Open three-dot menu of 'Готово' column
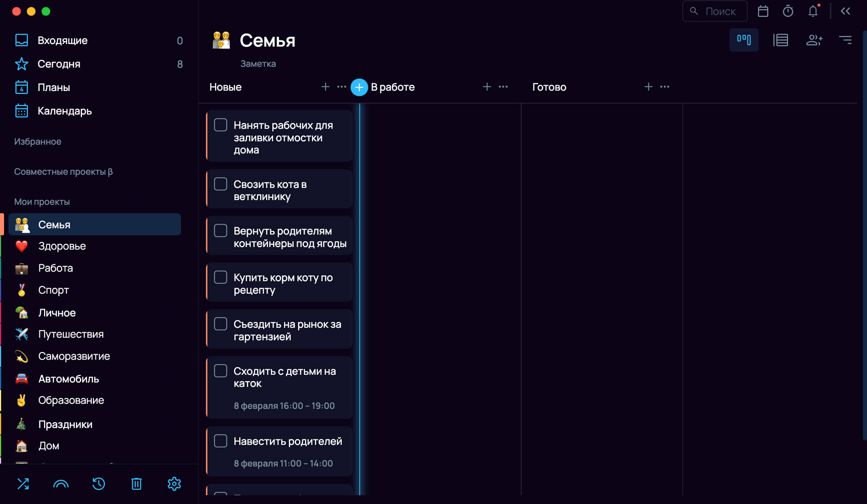Screen dimensions: 867x504 pyautogui.click(x=665, y=87)
